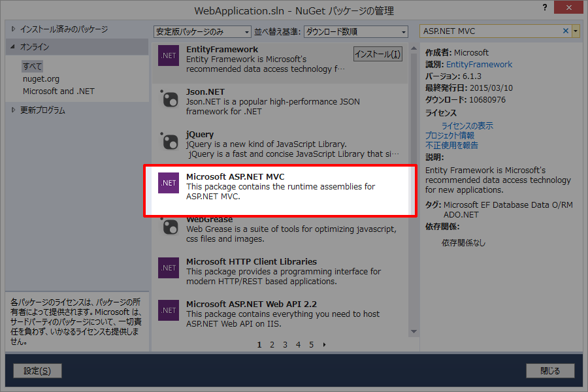Expand インストール済みのパッケージ tree node
588x392 pixels.
pos(14,29)
